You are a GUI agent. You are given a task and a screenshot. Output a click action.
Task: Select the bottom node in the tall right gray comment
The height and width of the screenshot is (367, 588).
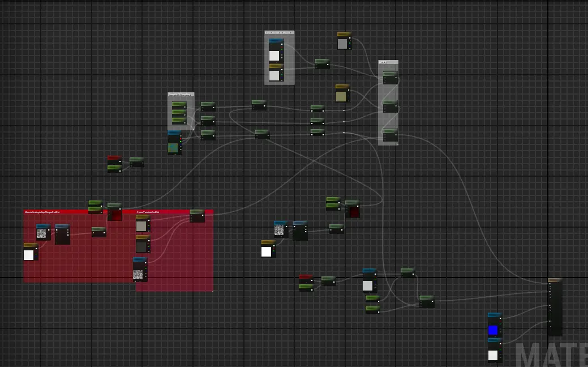pyautogui.click(x=390, y=135)
